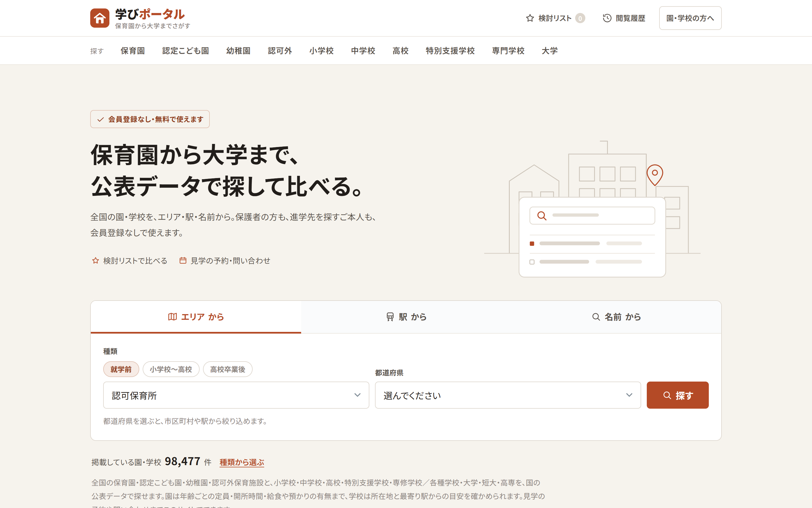Open 認定こども園 in the navigation bar
Image resolution: width=812 pixels, height=508 pixels.
coord(186,51)
